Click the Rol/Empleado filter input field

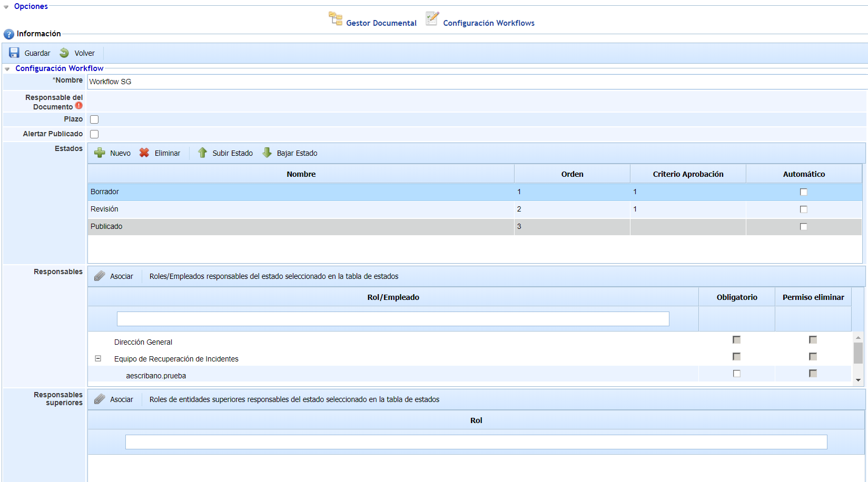(x=392, y=319)
